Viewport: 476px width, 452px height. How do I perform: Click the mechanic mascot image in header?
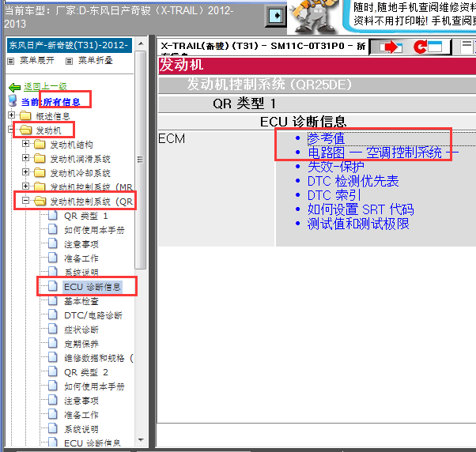click(315, 17)
